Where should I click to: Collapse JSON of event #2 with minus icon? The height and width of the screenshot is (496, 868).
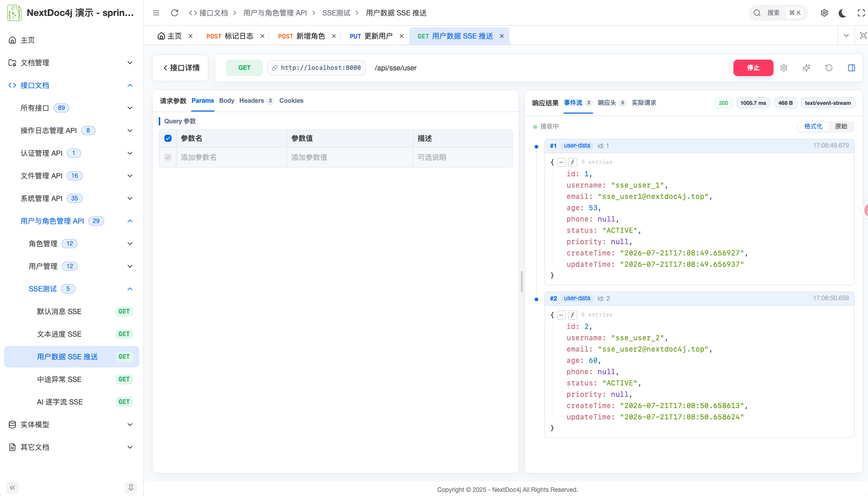[561, 315]
